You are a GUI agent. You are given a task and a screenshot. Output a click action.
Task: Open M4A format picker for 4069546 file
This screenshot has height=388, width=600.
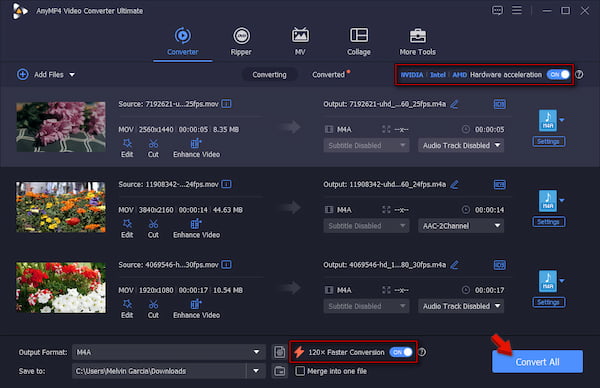pos(551,281)
